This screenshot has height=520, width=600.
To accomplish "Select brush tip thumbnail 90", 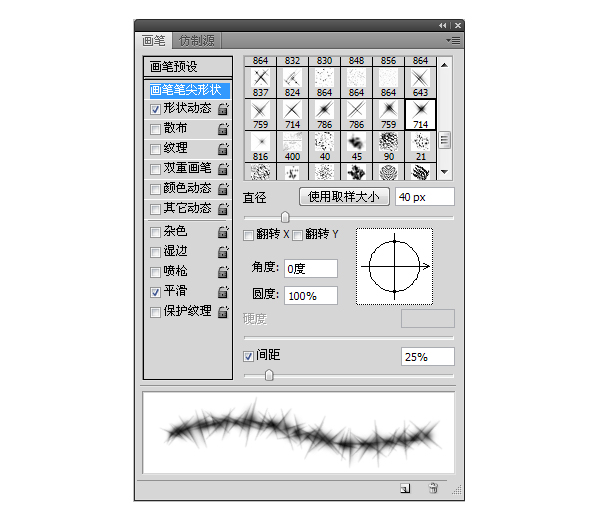I will click(388, 146).
